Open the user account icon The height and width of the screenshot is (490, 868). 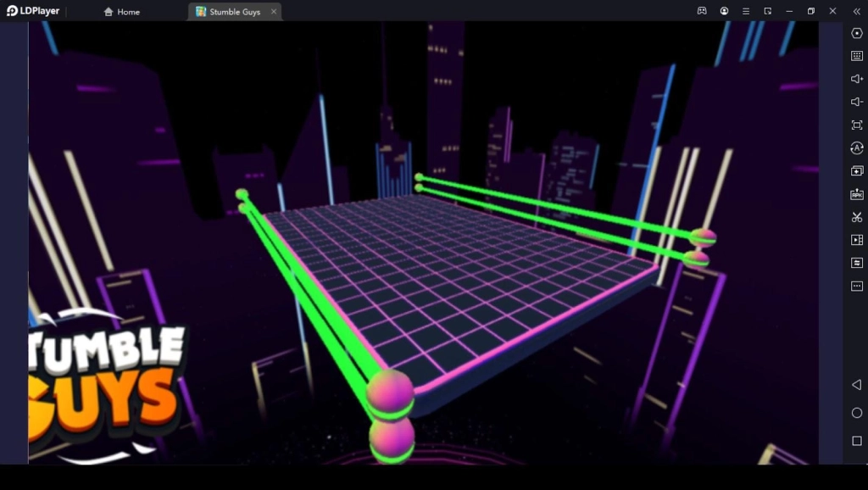(724, 11)
